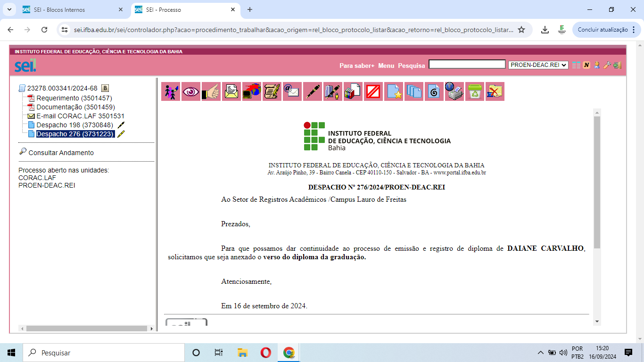Open the wrench settings icon

tap(607, 65)
